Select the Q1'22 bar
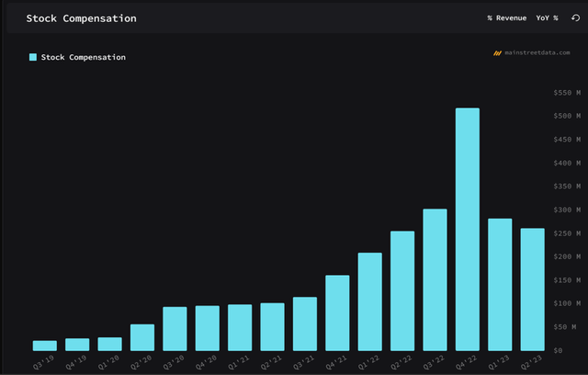The height and width of the screenshot is (375, 588). point(369,301)
